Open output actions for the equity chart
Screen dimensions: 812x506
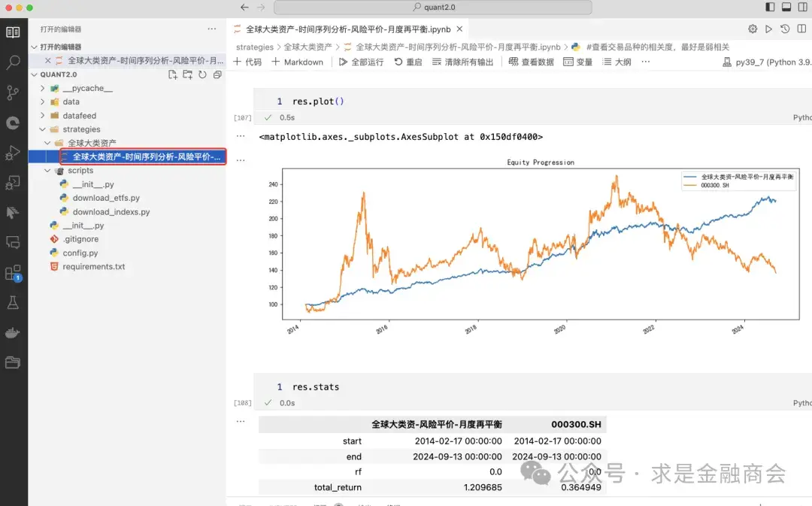pyautogui.click(x=241, y=161)
